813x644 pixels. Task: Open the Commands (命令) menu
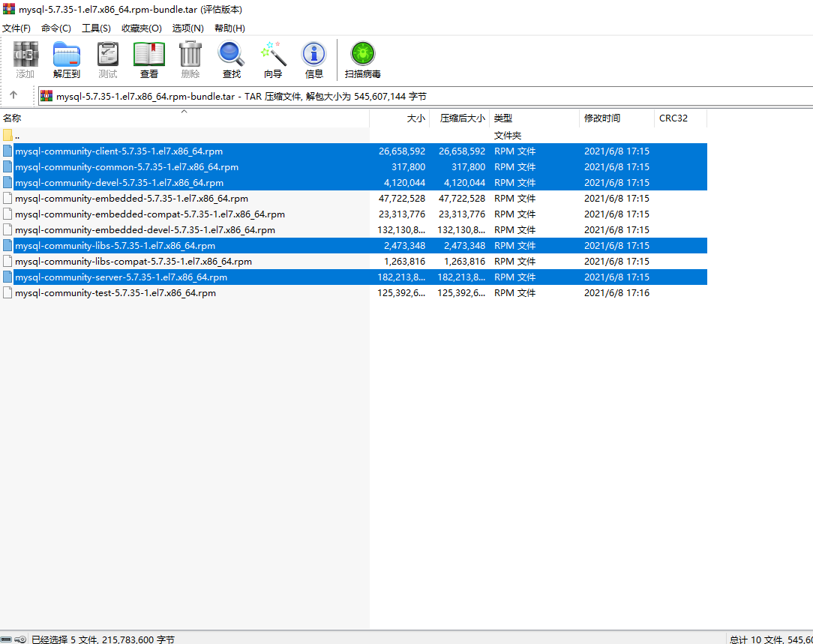click(56, 28)
